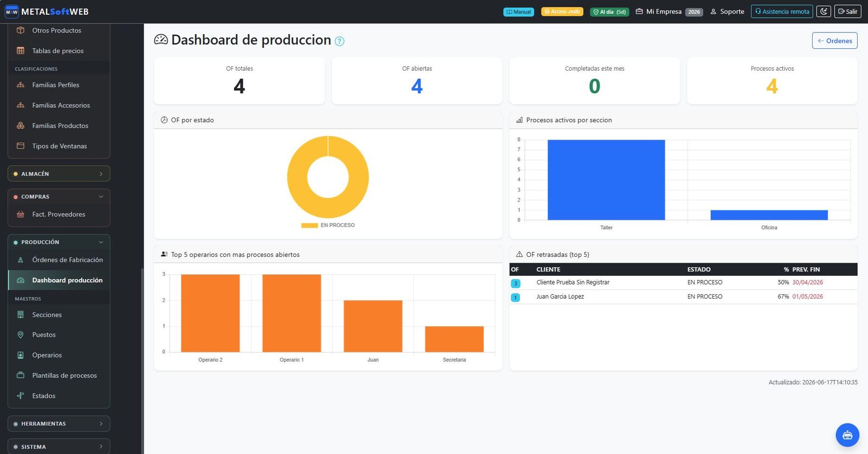
Task: Click the Taller blue bar in chart
Action: [606, 180]
